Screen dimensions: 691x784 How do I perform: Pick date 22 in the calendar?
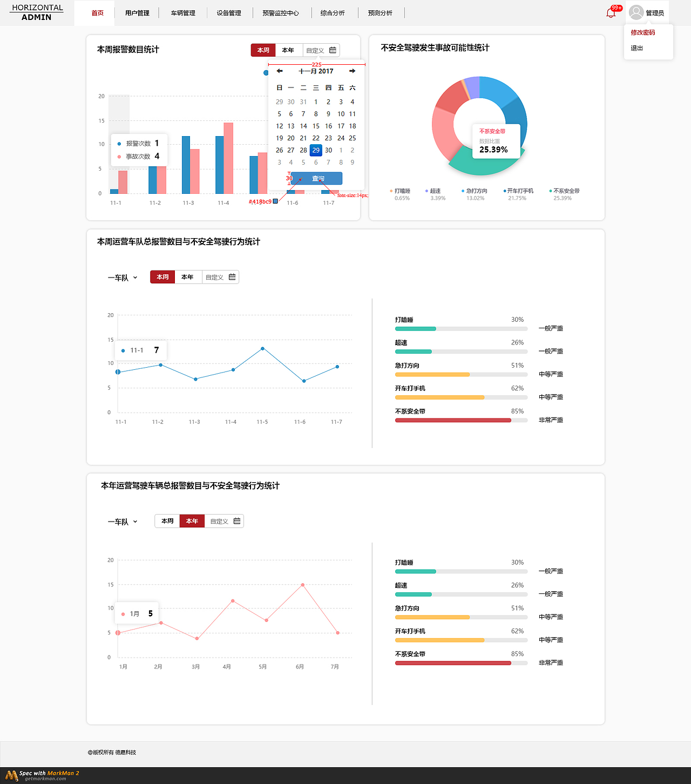click(316, 138)
